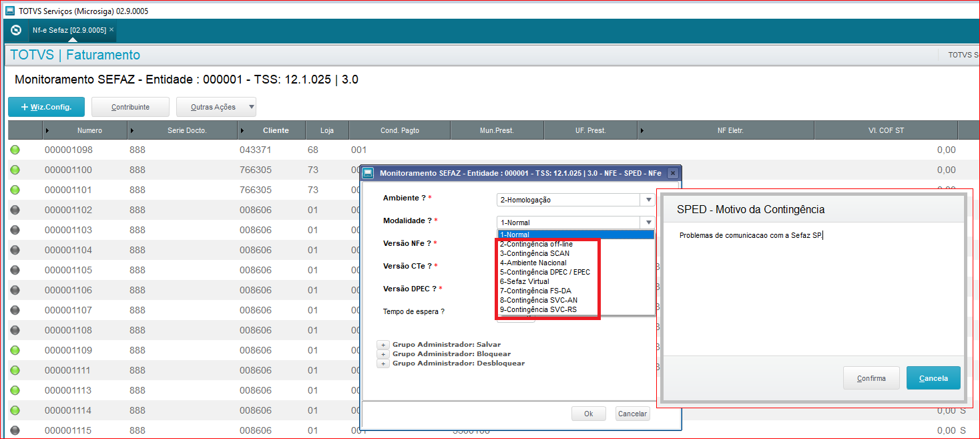Click the green status icon for note 000001109

[15, 350]
